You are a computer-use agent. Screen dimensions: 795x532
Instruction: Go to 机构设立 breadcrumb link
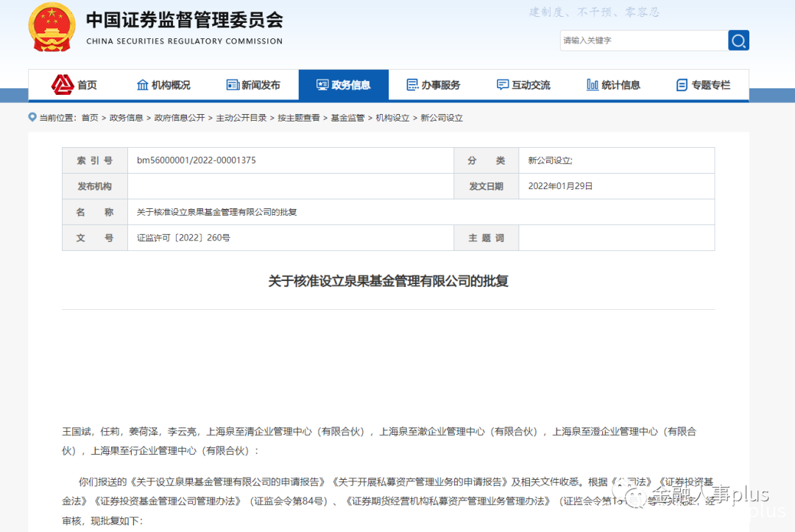[392, 118]
